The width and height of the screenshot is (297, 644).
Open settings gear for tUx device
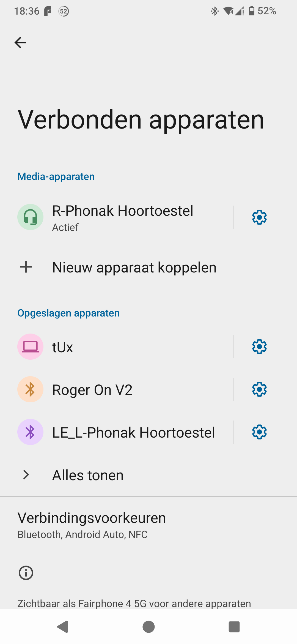point(259,347)
